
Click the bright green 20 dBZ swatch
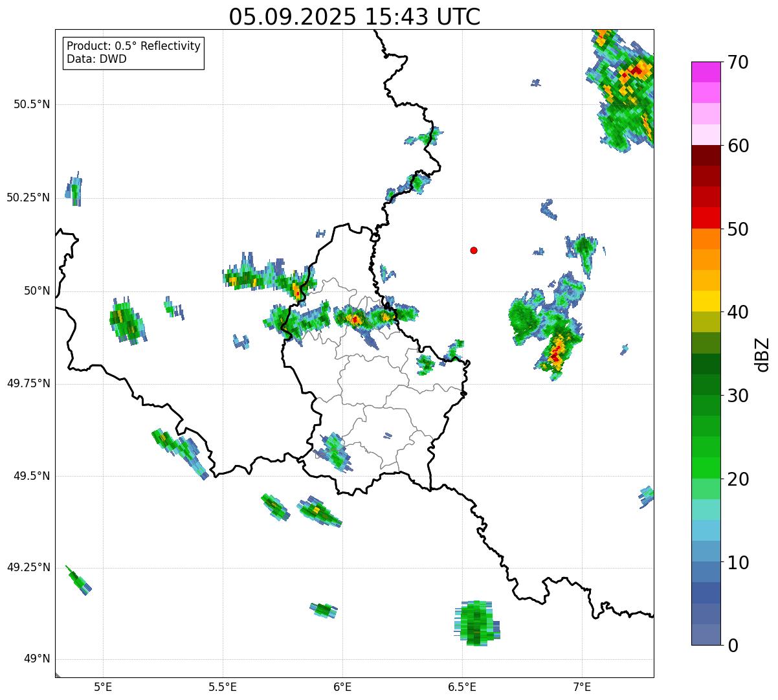706,468
